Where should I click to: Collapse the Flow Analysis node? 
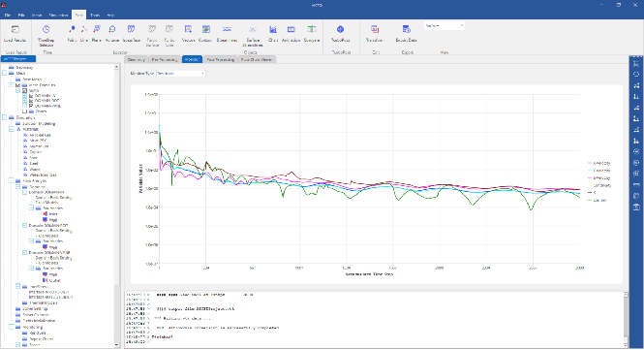pyautogui.click(x=11, y=180)
